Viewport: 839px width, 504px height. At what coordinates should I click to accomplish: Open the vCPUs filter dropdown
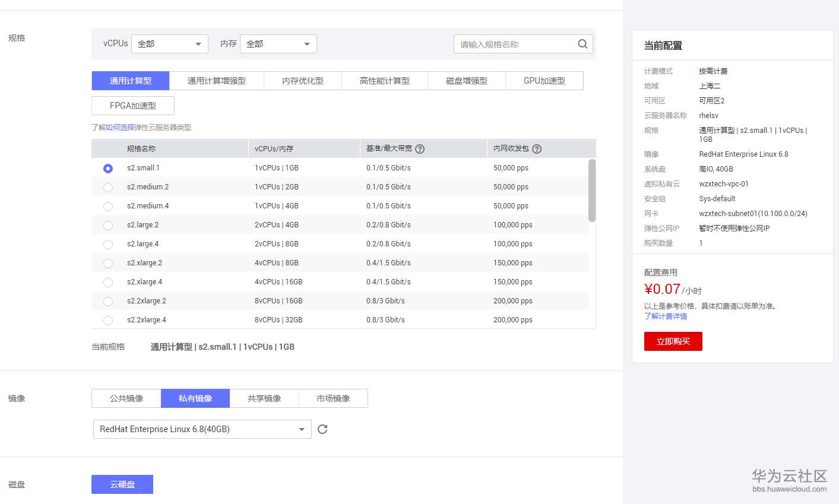click(x=169, y=43)
